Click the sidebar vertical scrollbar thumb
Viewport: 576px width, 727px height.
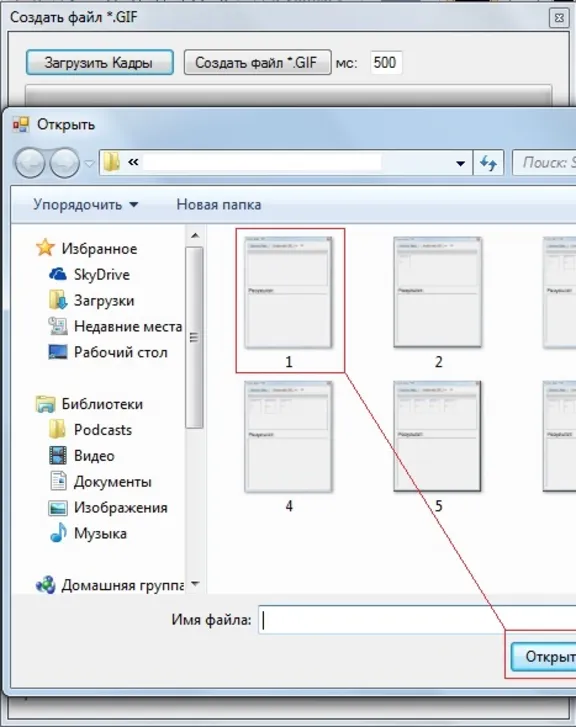click(194, 338)
